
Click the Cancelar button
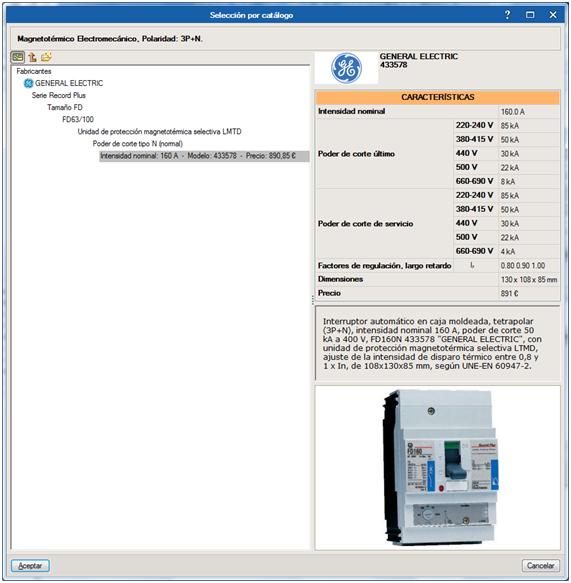tap(541, 566)
